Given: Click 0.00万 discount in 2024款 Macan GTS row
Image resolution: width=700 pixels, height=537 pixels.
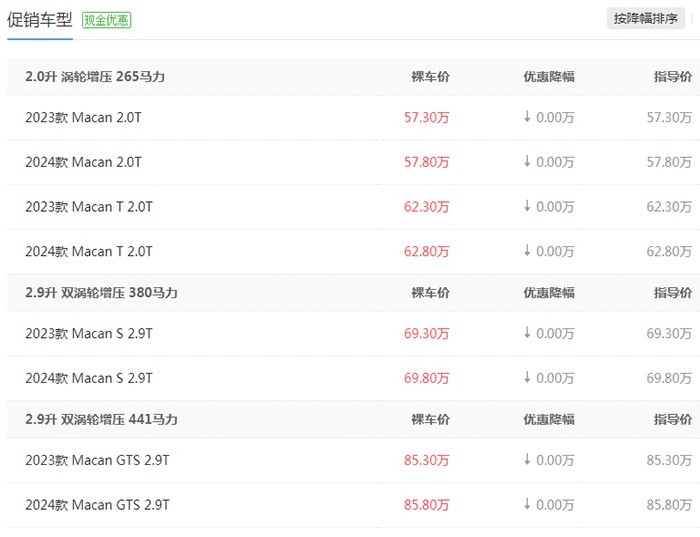Looking at the screenshot, I should coord(555,505).
